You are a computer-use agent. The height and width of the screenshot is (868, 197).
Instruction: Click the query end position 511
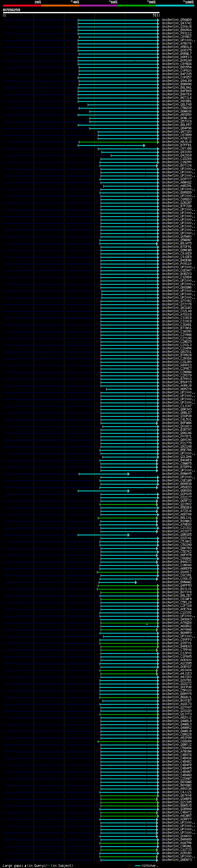click(x=155, y=15)
